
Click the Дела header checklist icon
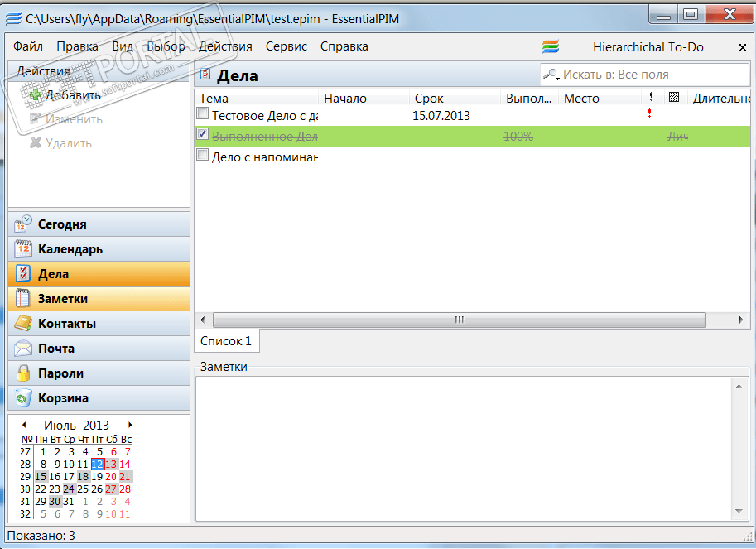point(206,74)
